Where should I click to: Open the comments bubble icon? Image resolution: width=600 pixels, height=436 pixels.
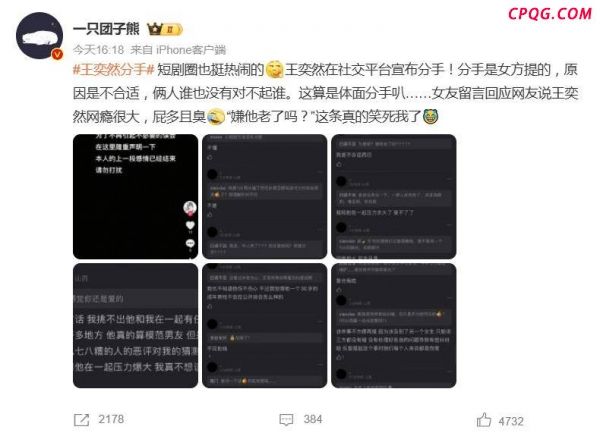pyautogui.click(x=286, y=420)
